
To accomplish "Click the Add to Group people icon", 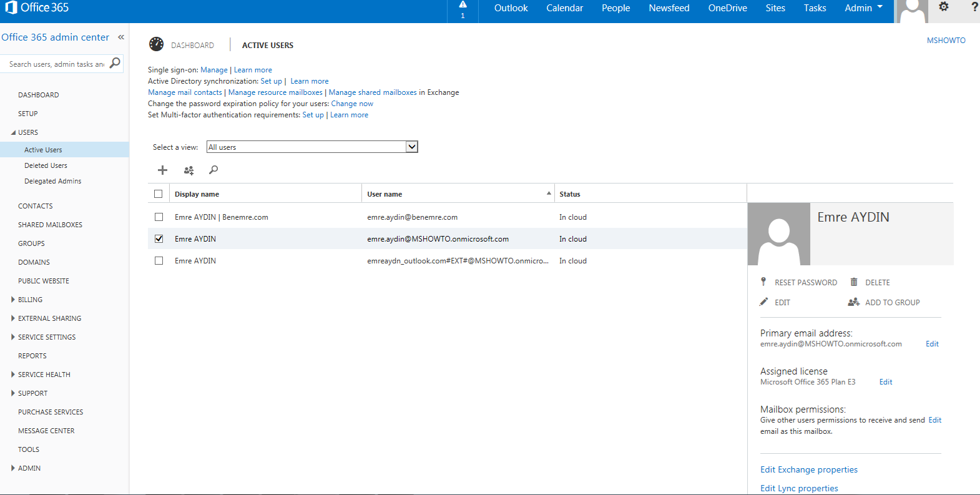I will click(853, 301).
